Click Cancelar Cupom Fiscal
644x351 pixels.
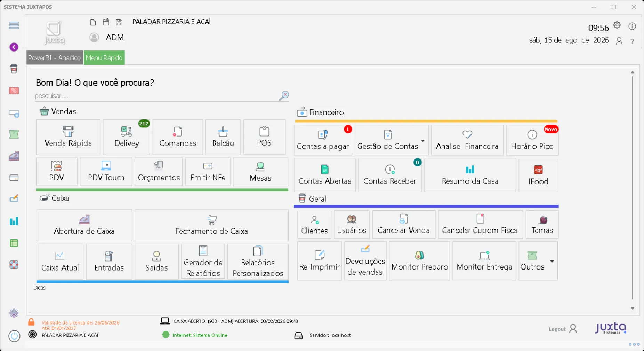(480, 225)
